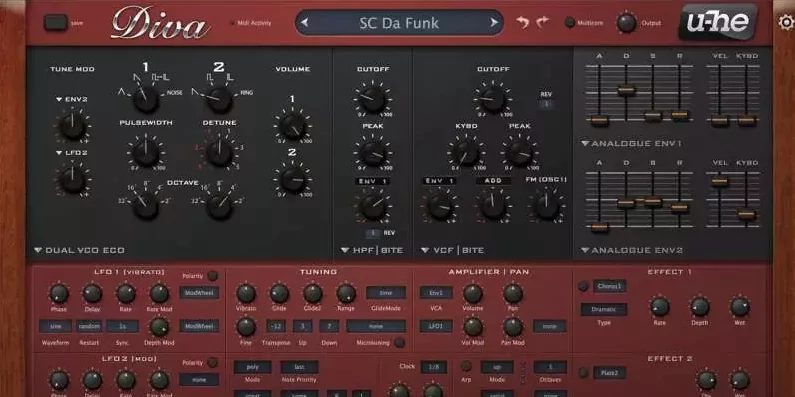Click the Env1 Decay slider handle
Viewport: 795px width, 397px height.
(x=626, y=90)
